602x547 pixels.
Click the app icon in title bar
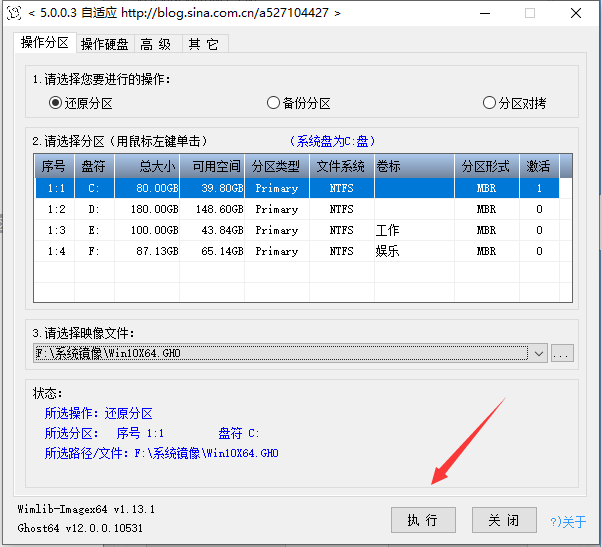click(x=12, y=13)
